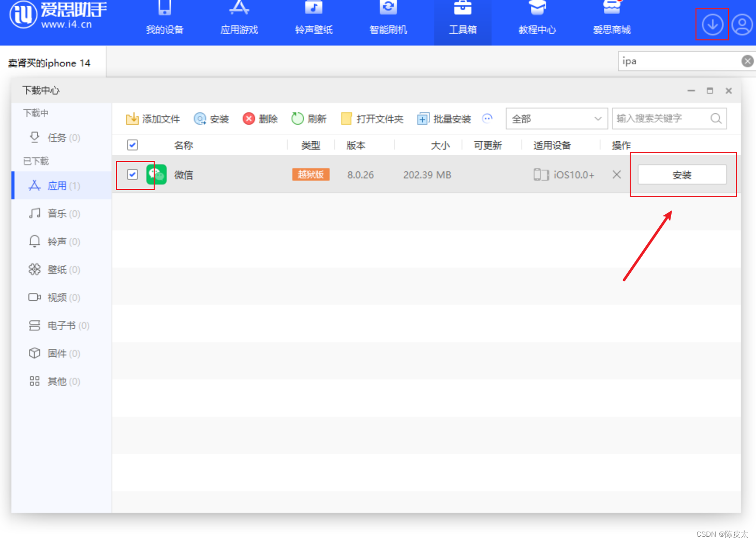The height and width of the screenshot is (543, 756).
Task: Select 固件 (0) in the sidebar
Action: click(61, 354)
